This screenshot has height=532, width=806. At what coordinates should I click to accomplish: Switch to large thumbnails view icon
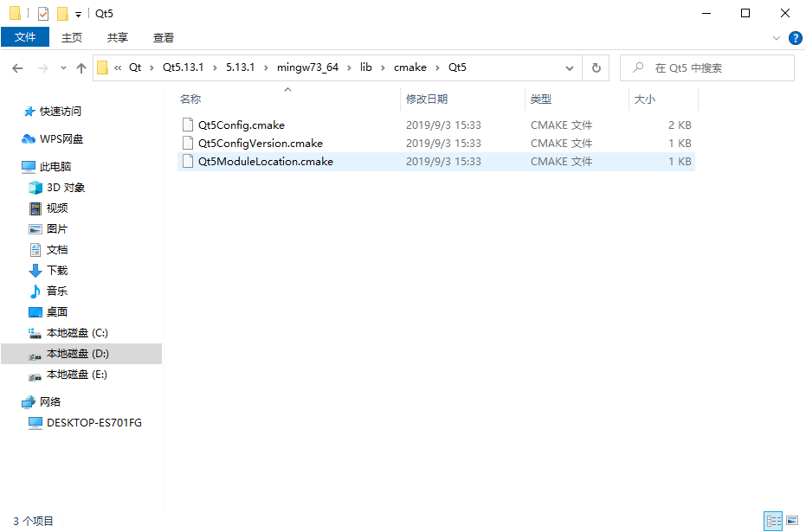point(792,521)
